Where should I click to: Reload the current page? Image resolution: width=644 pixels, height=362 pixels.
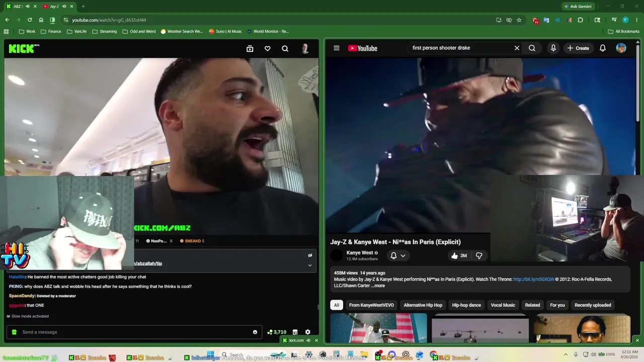coord(30,20)
